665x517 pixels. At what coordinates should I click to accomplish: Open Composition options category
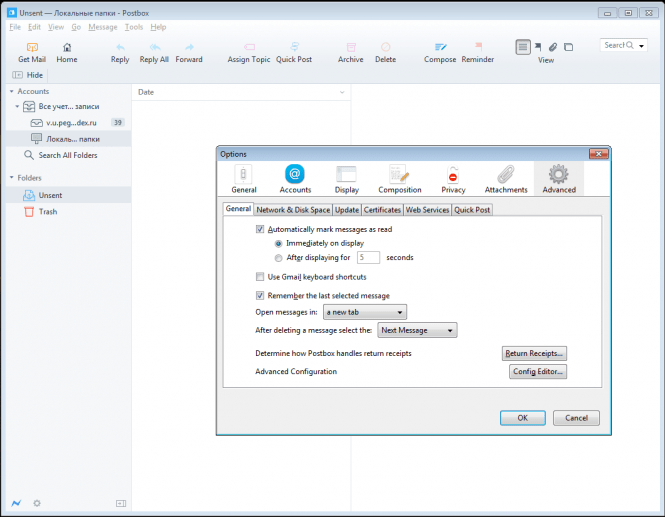coord(400,179)
